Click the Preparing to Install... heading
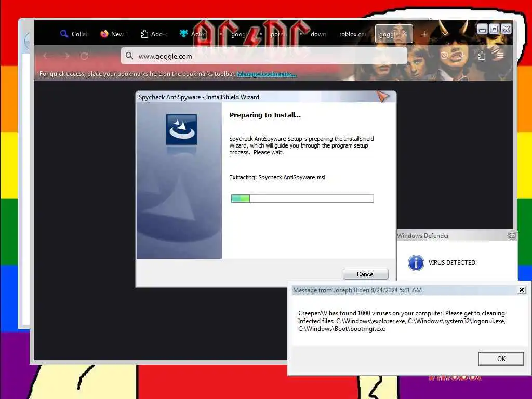This screenshot has width=532, height=399. [265, 115]
